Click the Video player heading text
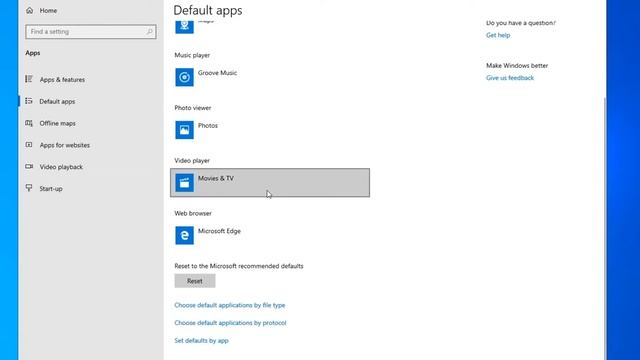Image resolution: width=640 pixels, height=360 pixels. [192, 160]
